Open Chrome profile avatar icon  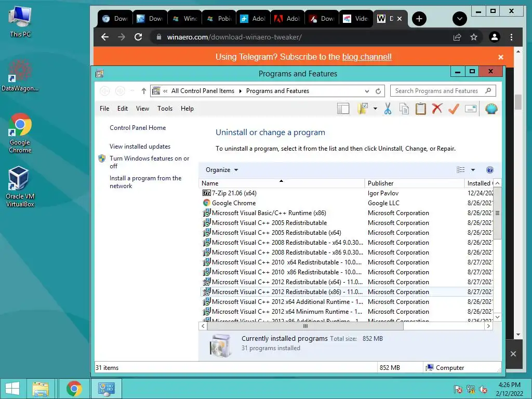coord(495,37)
